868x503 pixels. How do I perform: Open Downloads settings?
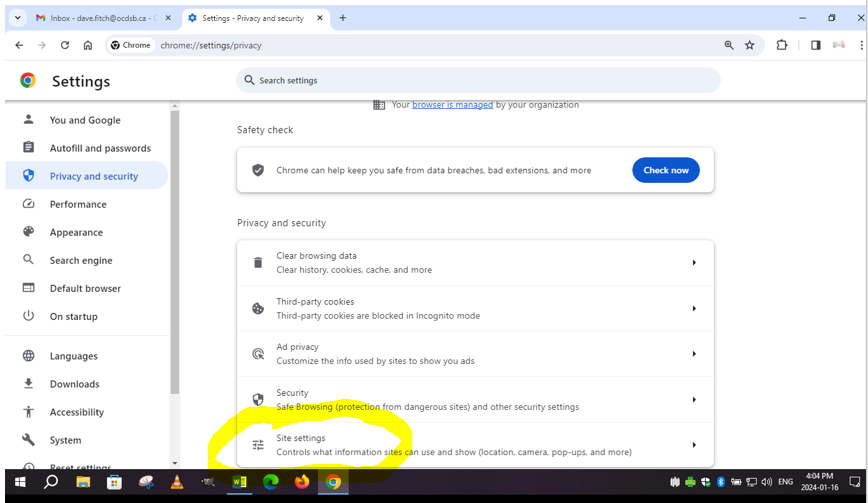click(86, 384)
